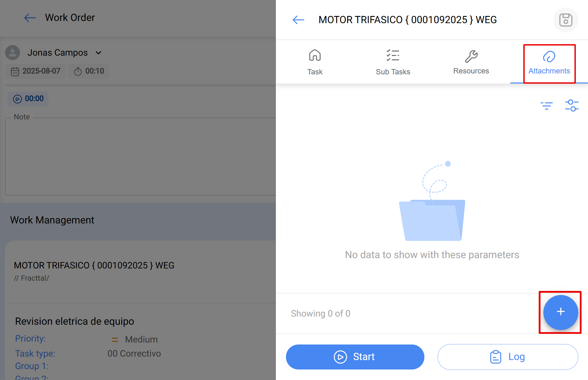Click inside the Note text area

(137, 156)
